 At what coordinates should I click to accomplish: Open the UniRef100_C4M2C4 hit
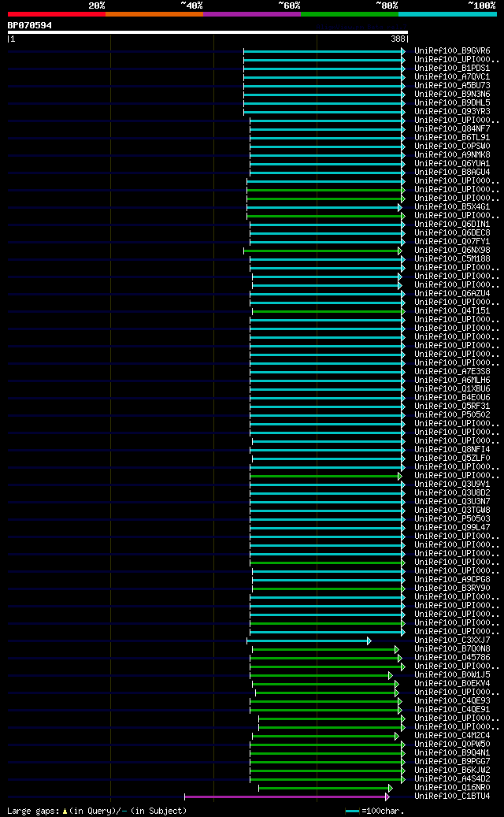pos(452,735)
